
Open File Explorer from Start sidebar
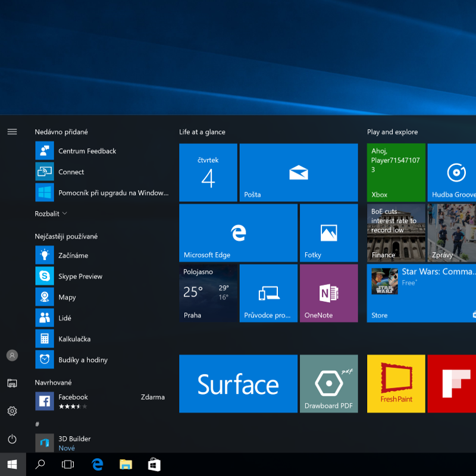pos(12,383)
